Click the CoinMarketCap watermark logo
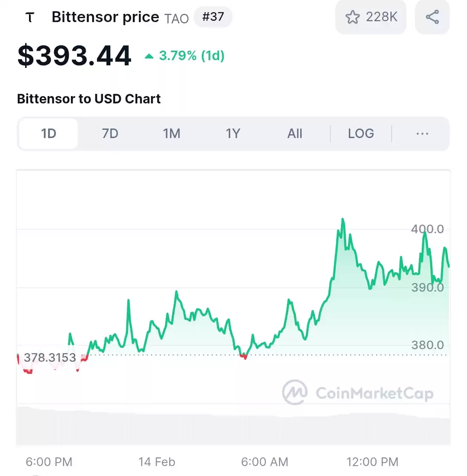This screenshot has width=467, height=476. click(x=357, y=392)
